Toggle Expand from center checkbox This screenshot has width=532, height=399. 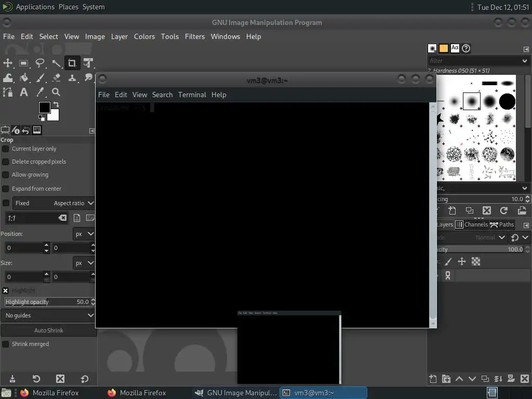pos(5,189)
